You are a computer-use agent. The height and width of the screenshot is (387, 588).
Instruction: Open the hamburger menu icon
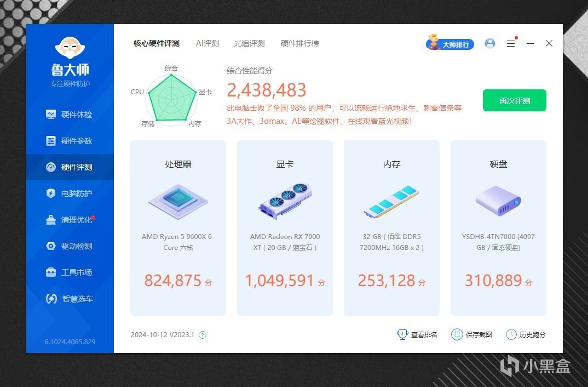511,43
